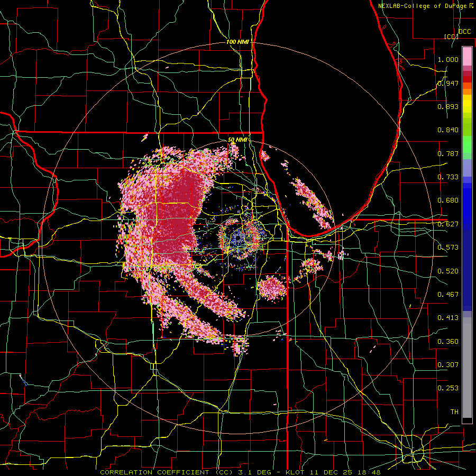Select the 0.947 scale value

pyautogui.click(x=448, y=83)
